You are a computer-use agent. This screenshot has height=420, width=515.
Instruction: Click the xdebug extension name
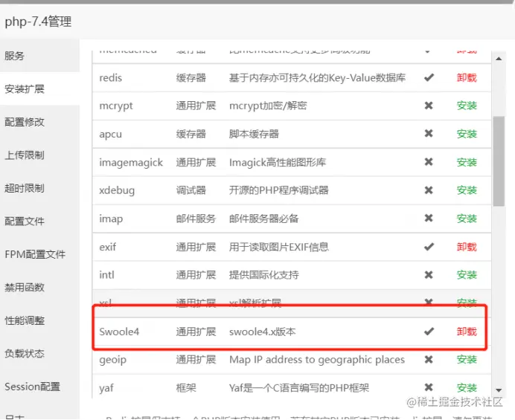point(117,190)
